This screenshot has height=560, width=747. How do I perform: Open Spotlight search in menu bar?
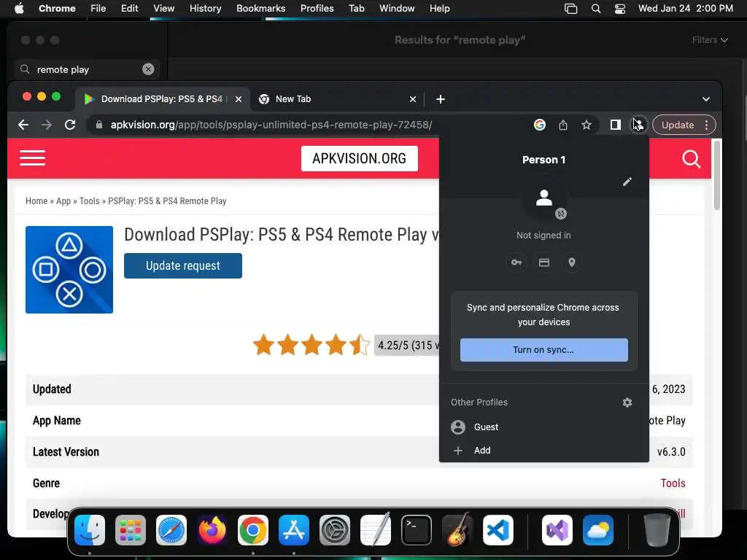click(595, 9)
